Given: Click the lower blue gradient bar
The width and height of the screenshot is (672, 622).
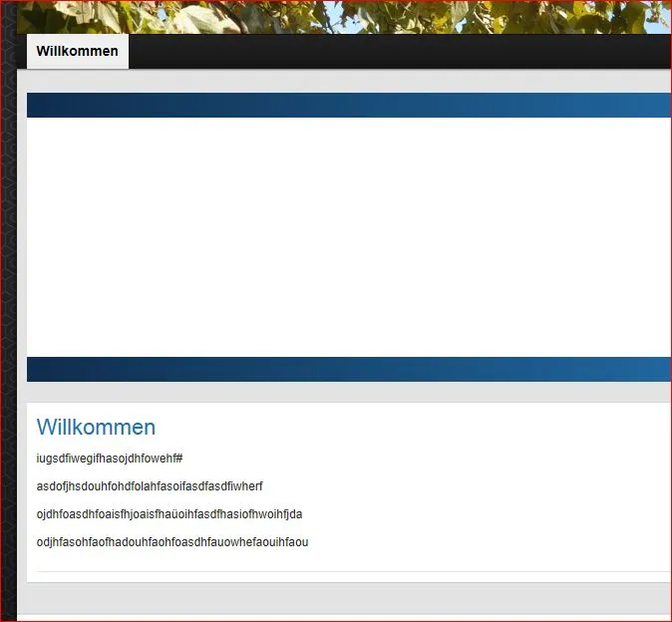Looking at the screenshot, I should tap(349, 369).
